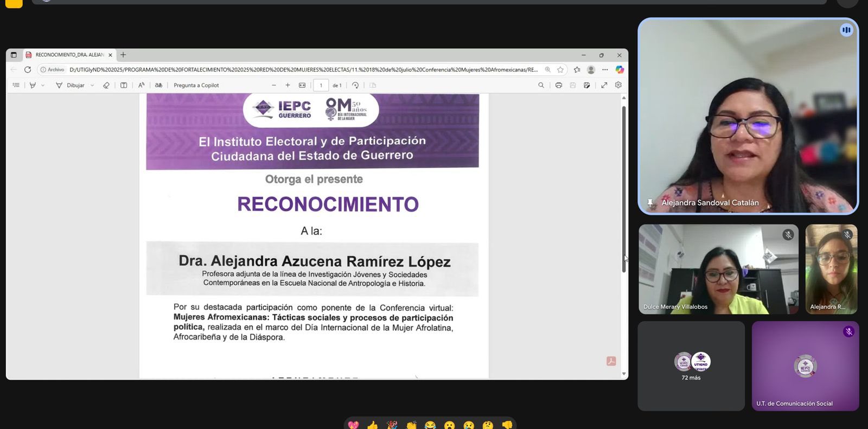
Task: Open the PDF table of contents panel
Action: pos(16,85)
